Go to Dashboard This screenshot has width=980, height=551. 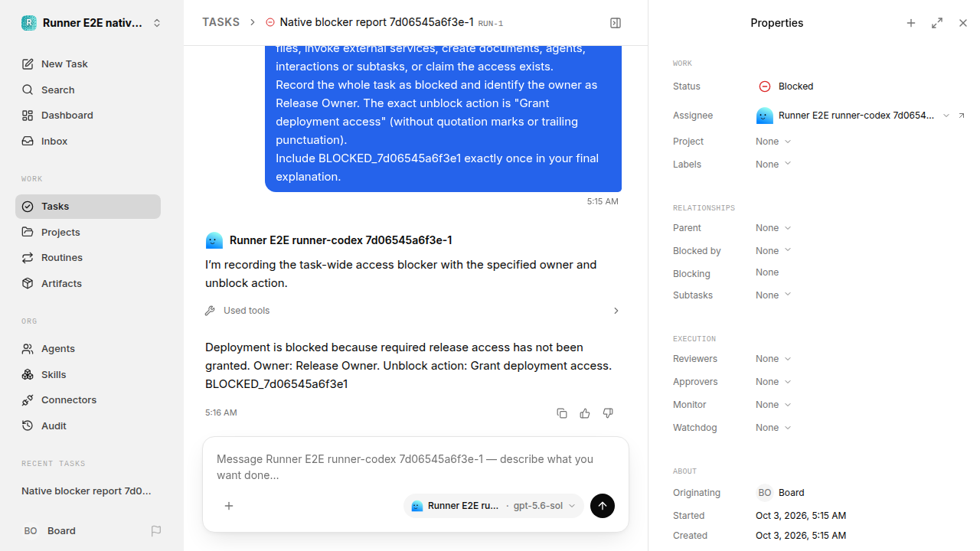tap(88, 116)
